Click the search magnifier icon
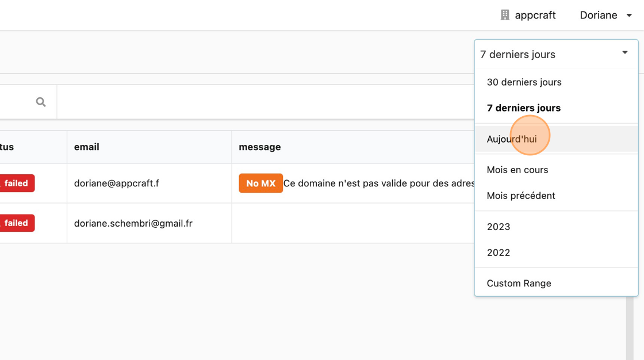The image size is (644, 360). click(x=41, y=102)
